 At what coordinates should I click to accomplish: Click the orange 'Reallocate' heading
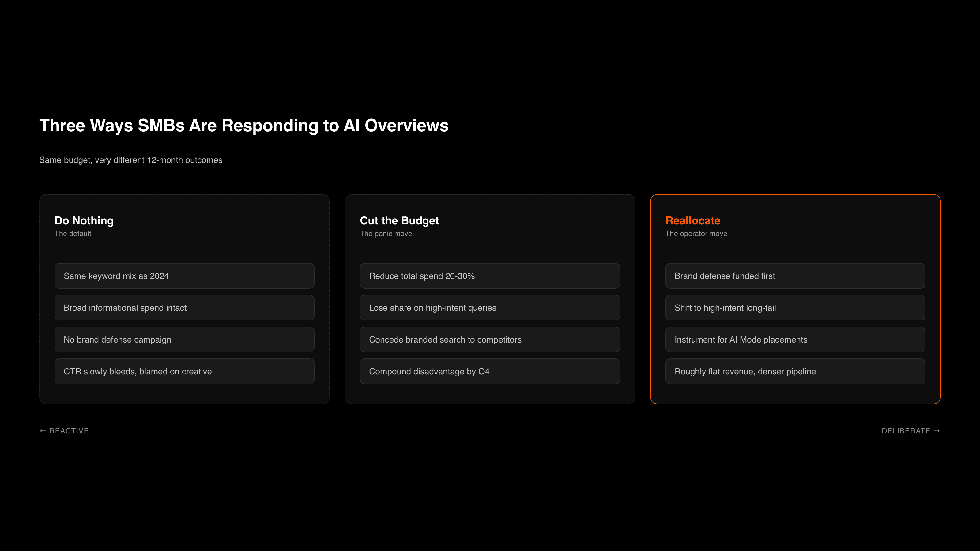point(693,220)
